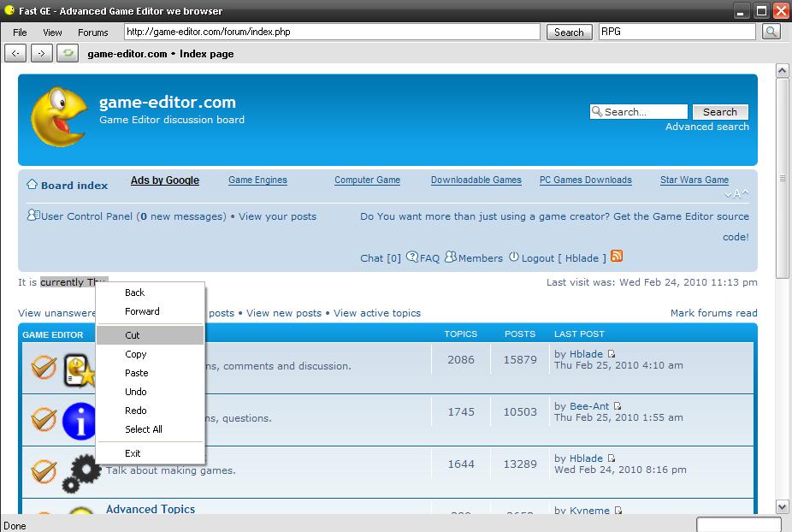The height and width of the screenshot is (532, 792).
Task: Select Copy in the context menu
Action: 151,354
